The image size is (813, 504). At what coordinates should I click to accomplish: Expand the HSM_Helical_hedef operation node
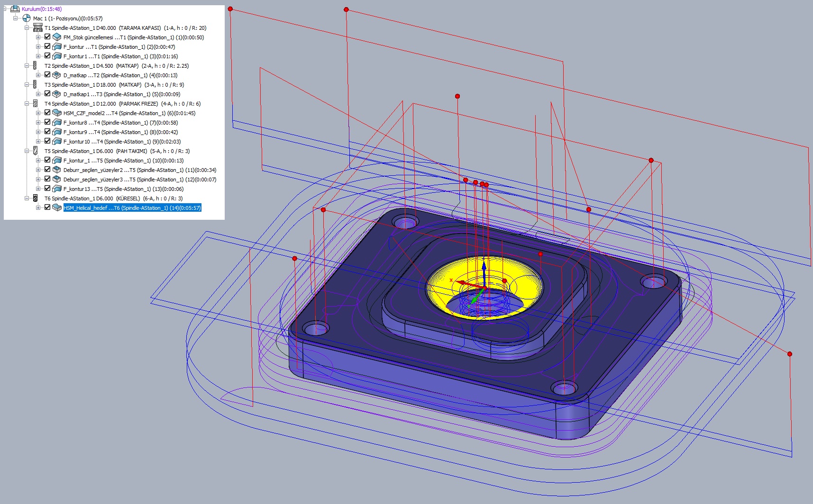[x=38, y=207]
